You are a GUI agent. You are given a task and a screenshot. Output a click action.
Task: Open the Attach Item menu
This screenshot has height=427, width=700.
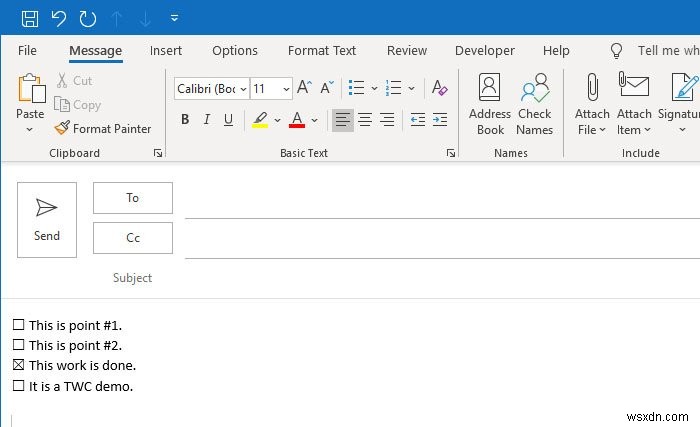point(634,105)
